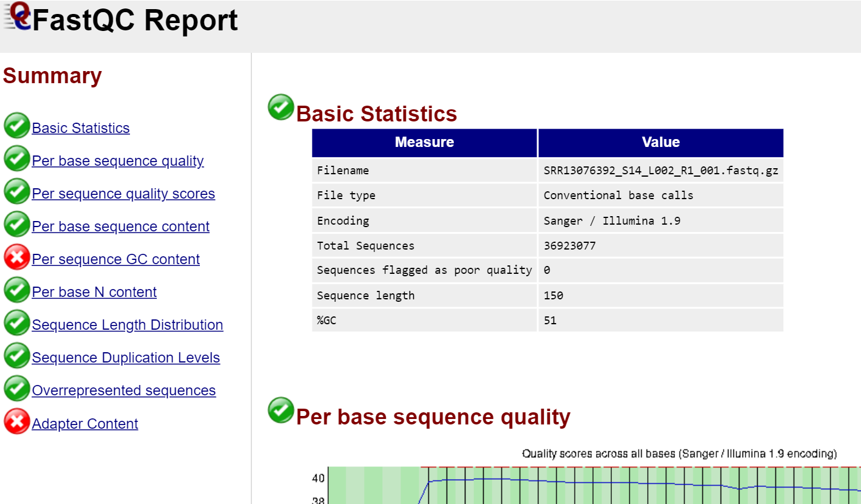Open the Basic Statistics summary link
This screenshot has height=504, width=861.
[x=81, y=128]
